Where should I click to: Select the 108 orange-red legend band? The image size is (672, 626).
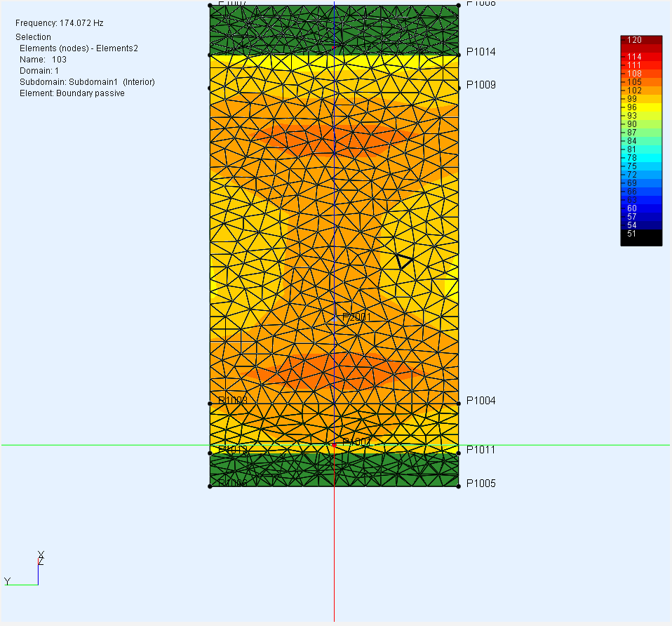click(640, 73)
